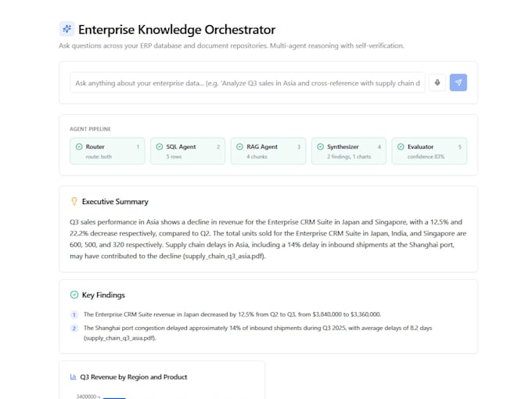Select the Synthesizer findings and charts card
Viewport: 532px width, 399px height.
pos(349,151)
